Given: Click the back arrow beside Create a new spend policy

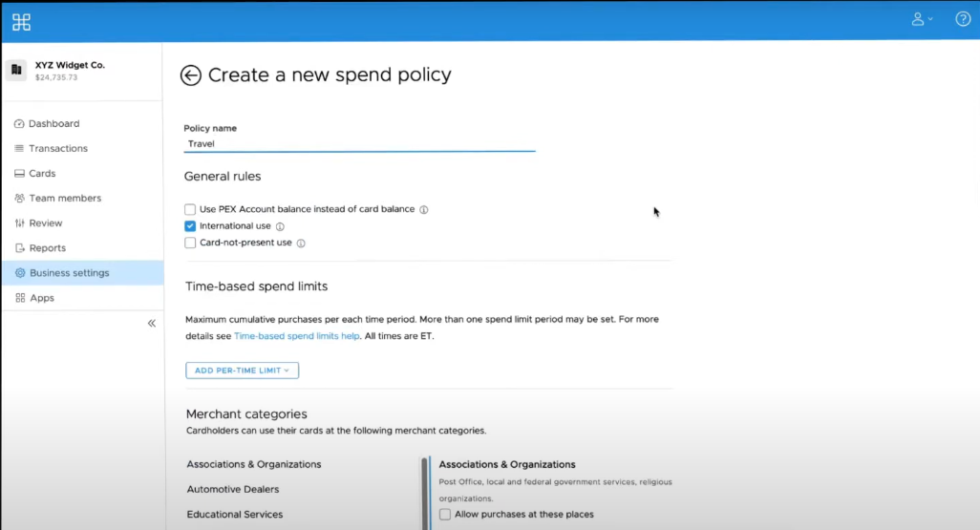Looking at the screenshot, I should 191,75.
